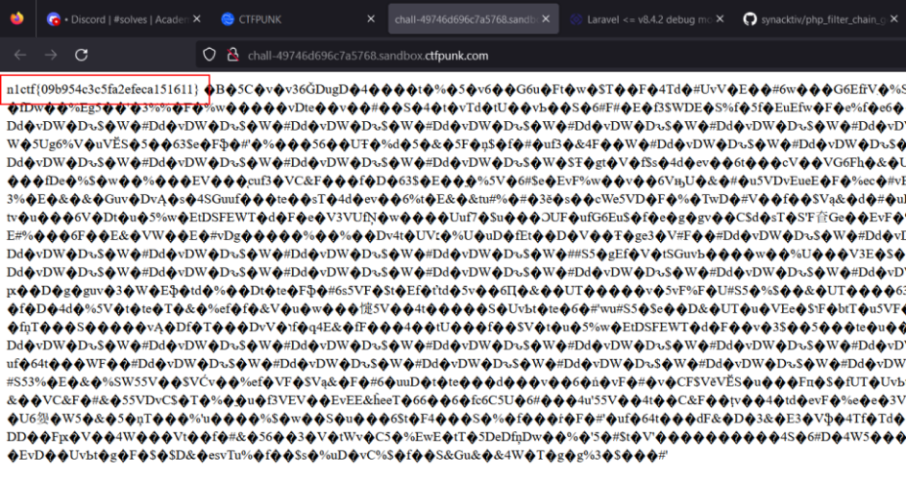Close the Discord #solves tab
This screenshot has width=906, height=483.
click(x=196, y=19)
